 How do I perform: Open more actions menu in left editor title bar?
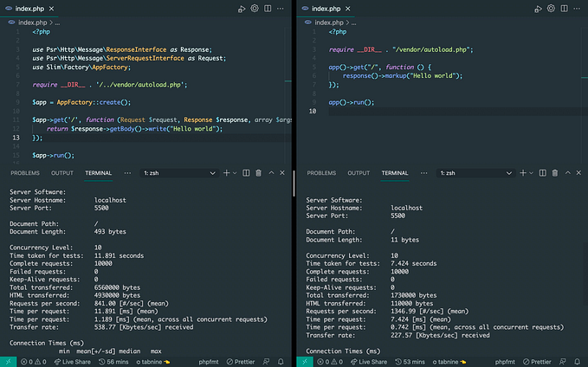(281, 9)
